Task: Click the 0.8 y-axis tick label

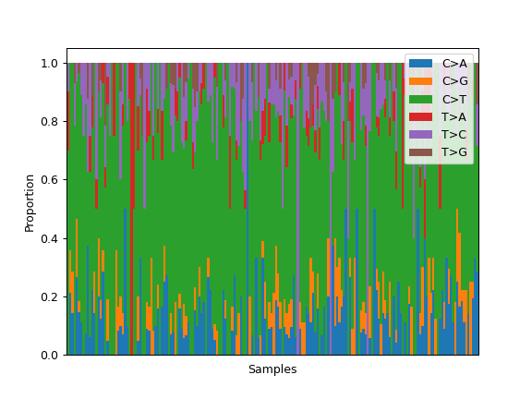Action: click(x=50, y=122)
